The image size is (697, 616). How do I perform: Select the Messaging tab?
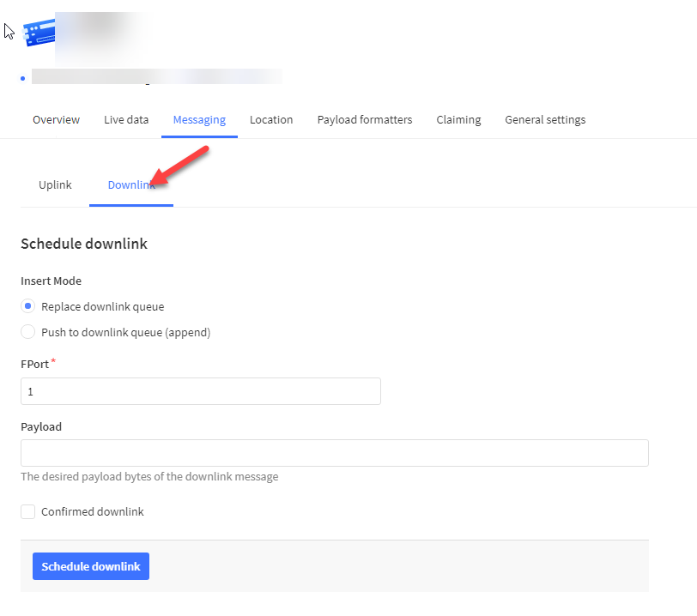point(199,120)
